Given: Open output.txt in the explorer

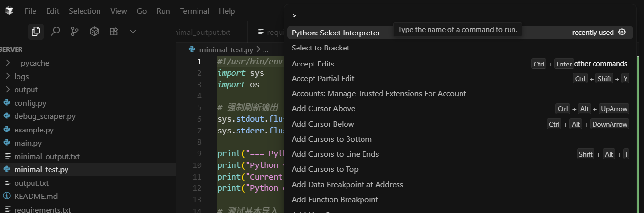Looking at the screenshot, I should pyautogui.click(x=88, y=183).
